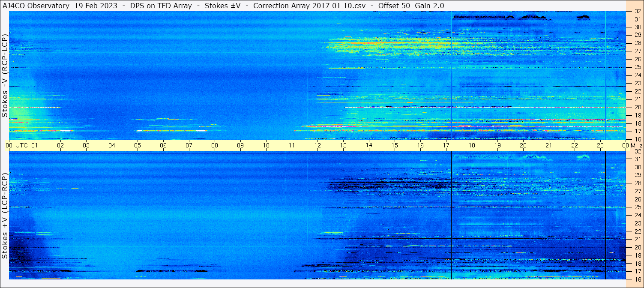Image resolution: width=644 pixels, height=288 pixels.
Task: Click hour 14 on the UTC time axis
Action: 369,145
